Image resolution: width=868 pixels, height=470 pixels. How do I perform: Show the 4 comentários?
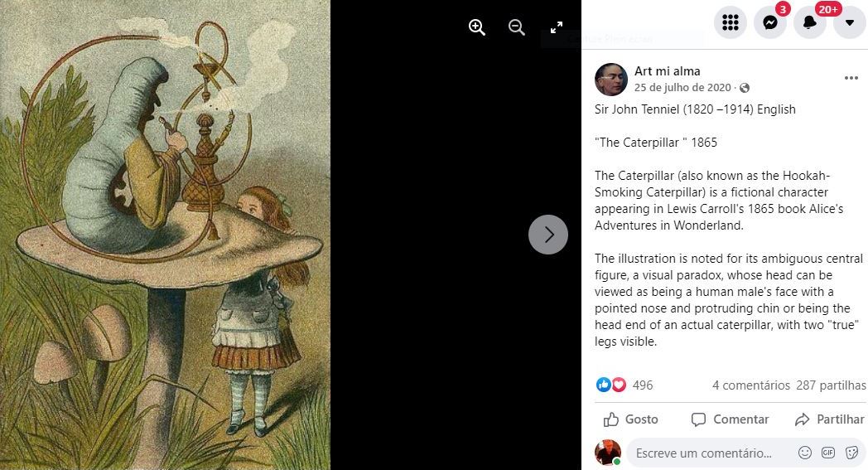[750, 385]
